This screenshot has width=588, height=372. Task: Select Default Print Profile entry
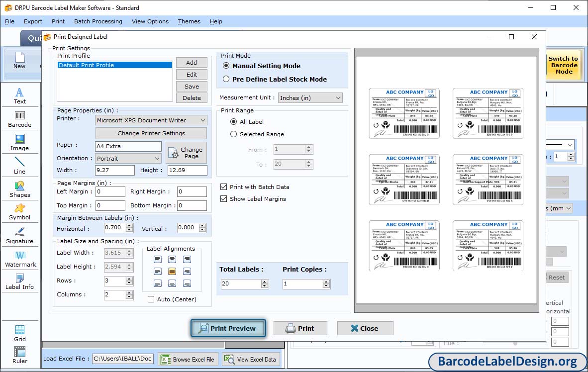pyautogui.click(x=115, y=65)
